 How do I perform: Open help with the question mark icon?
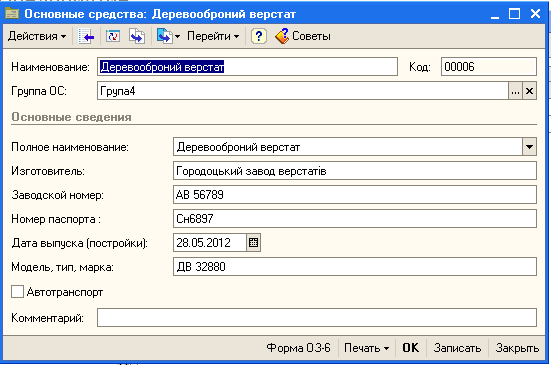(259, 36)
